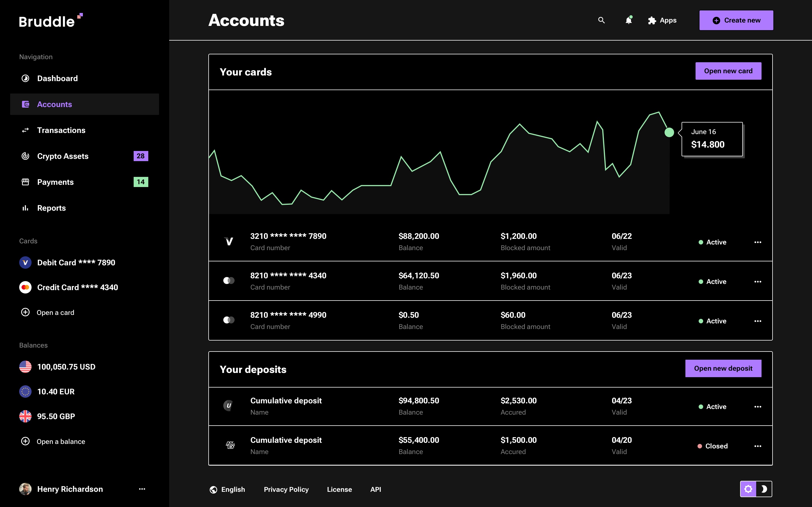
Task: Click the green June 16 chart marker
Action: click(669, 132)
